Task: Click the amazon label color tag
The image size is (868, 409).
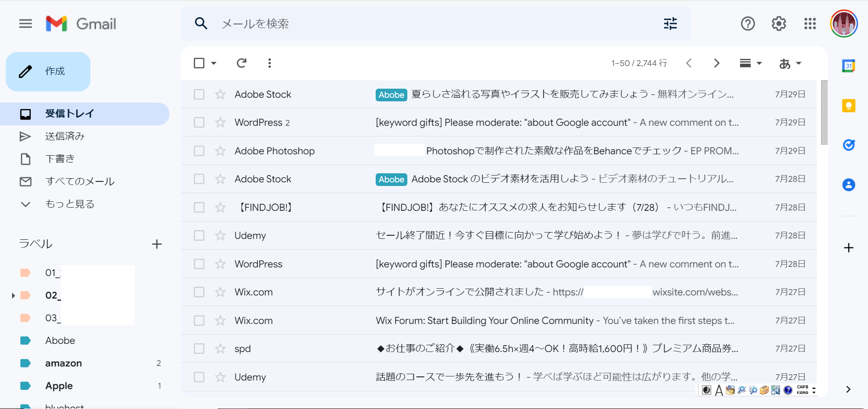Action: coord(25,363)
